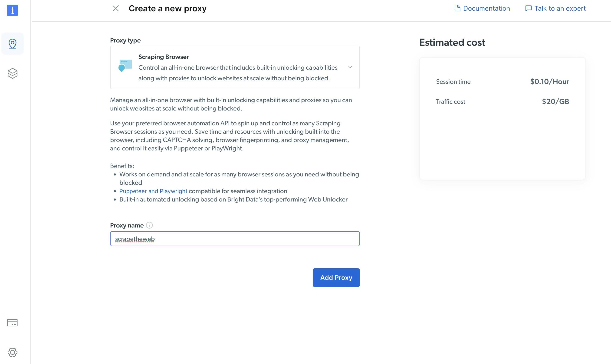
Task: Focus the Proxy name input field
Action: click(x=235, y=239)
